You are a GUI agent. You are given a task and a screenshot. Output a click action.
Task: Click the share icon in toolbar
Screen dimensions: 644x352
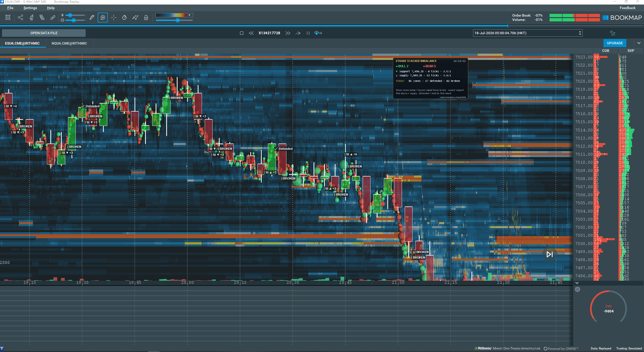point(20,17)
